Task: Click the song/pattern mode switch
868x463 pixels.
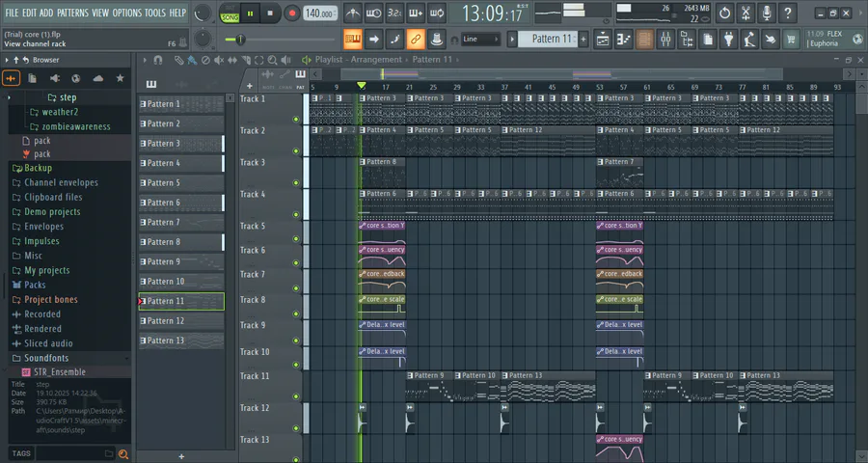Action: [230, 13]
